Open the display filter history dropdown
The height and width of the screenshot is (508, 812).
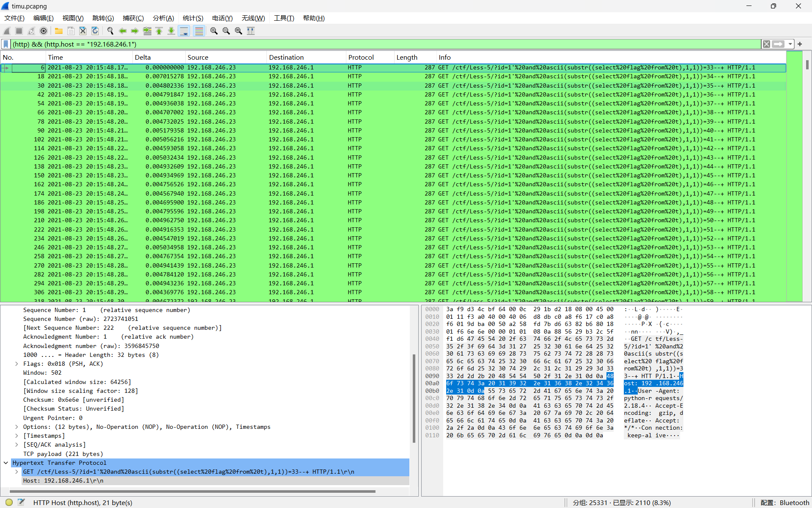point(790,44)
